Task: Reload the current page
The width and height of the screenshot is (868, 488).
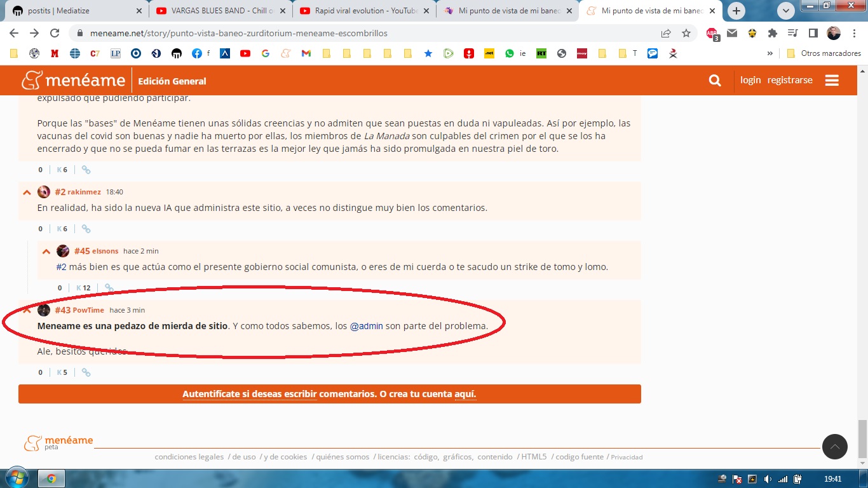Action: pos(55,33)
